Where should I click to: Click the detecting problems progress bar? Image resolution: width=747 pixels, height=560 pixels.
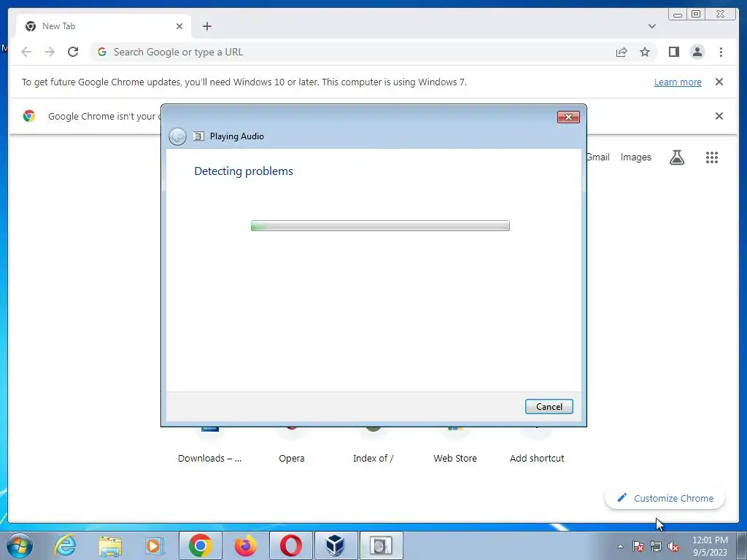click(x=380, y=226)
